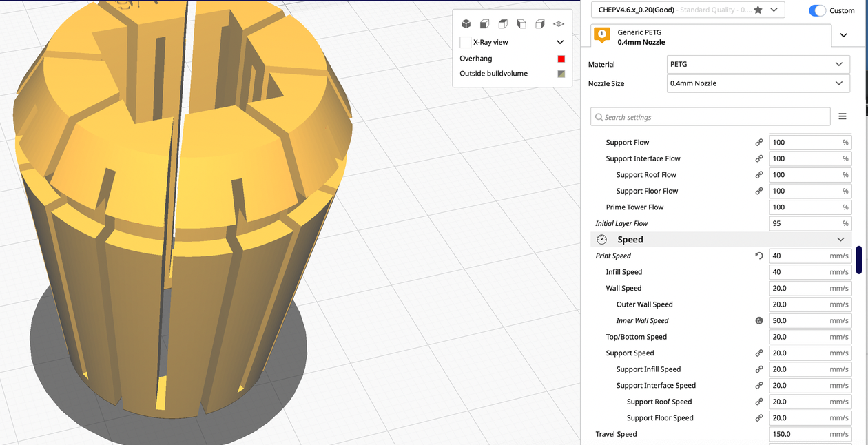Click the red Overhang color swatch

561,59
